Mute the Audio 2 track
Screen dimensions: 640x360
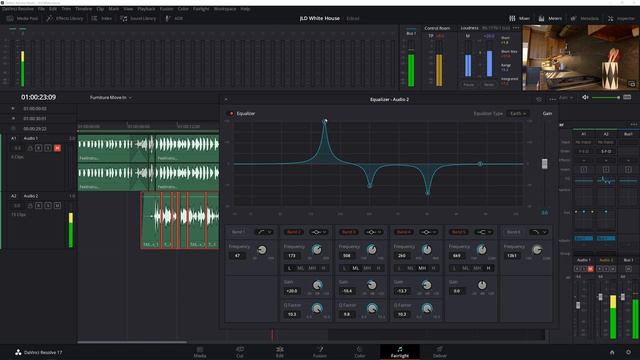click(57, 205)
